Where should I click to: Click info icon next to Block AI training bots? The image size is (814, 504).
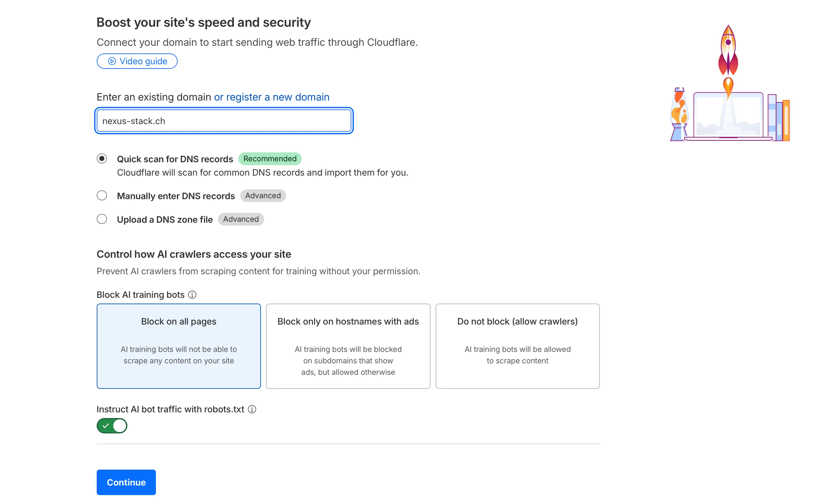tap(192, 295)
